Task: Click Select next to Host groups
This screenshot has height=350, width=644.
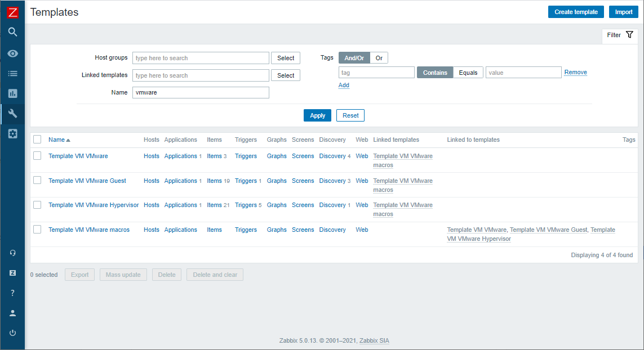Action: [286, 58]
